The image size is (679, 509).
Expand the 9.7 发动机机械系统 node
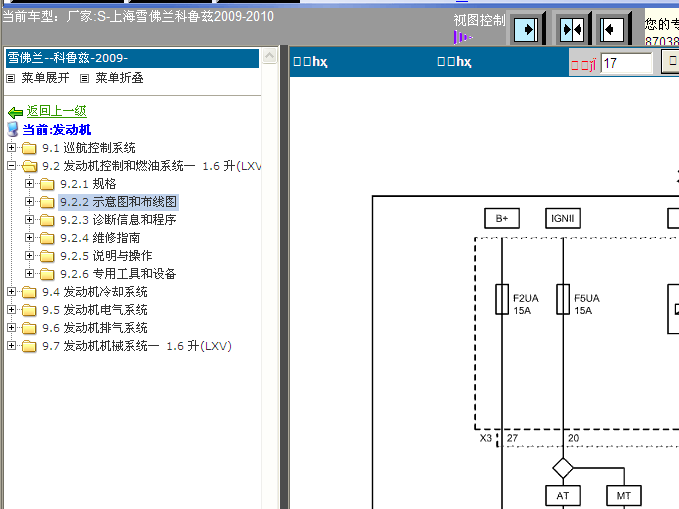12,346
